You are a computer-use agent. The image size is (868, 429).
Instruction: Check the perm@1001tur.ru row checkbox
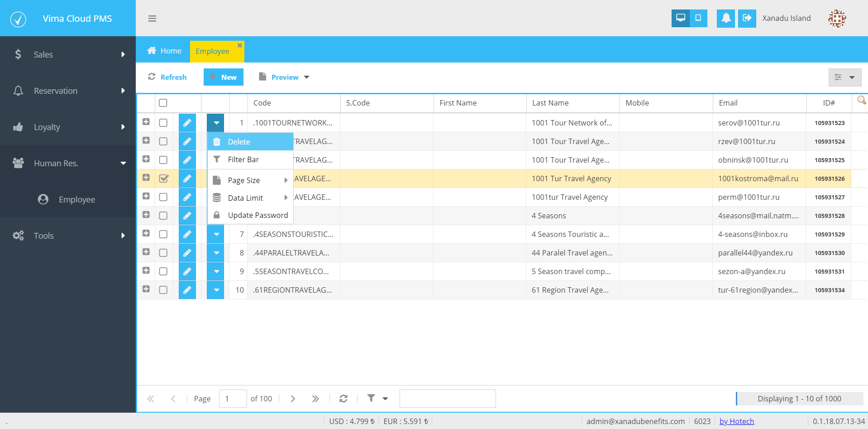point(163,197)
